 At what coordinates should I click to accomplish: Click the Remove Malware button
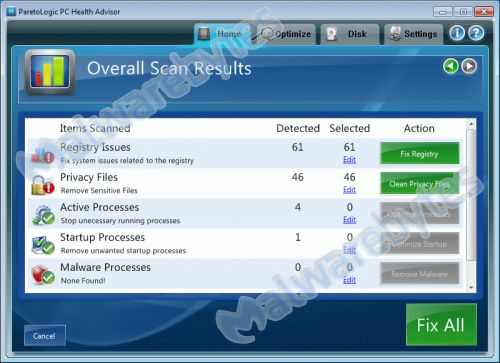420,274
